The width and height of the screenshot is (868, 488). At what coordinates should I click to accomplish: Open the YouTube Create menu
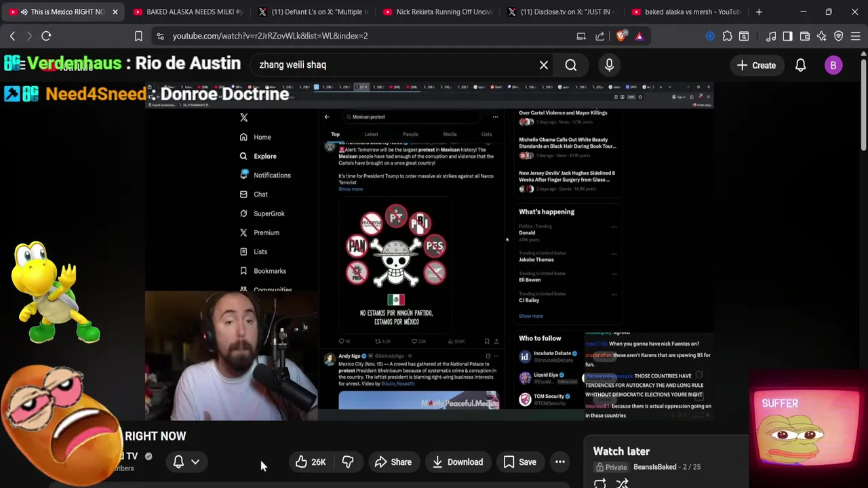[x=756, y=65]
